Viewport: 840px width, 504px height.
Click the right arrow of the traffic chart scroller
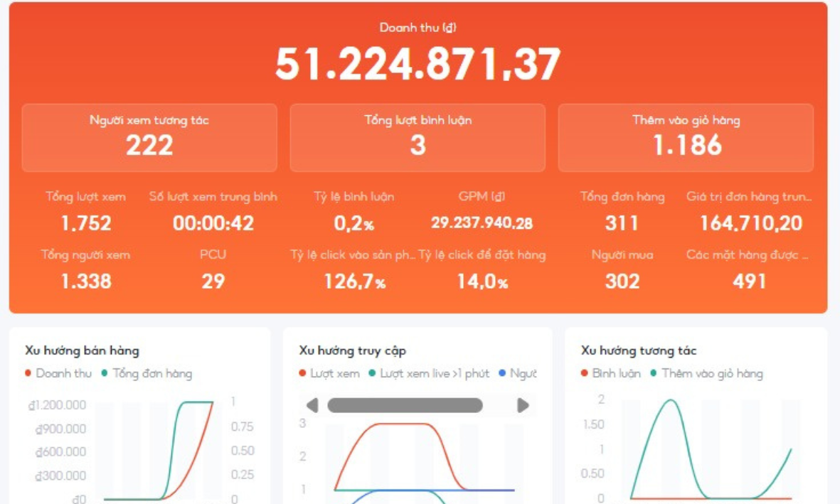point(523,405)
